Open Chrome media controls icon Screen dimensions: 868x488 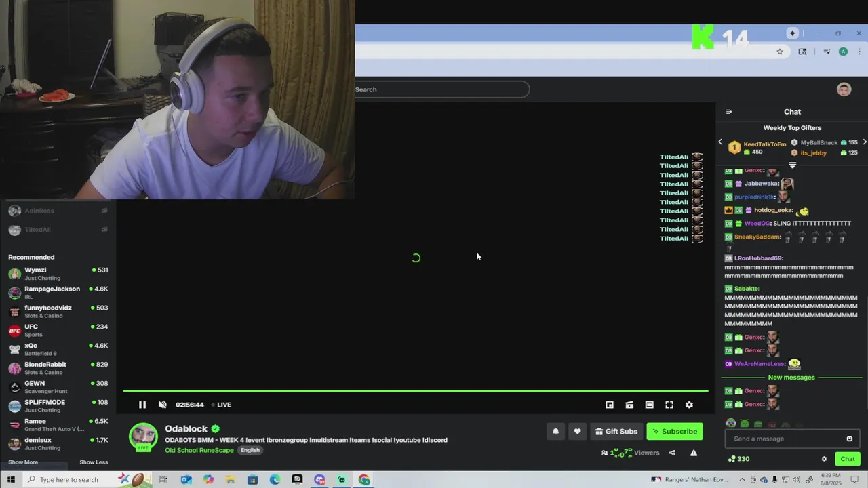(827, 52)
